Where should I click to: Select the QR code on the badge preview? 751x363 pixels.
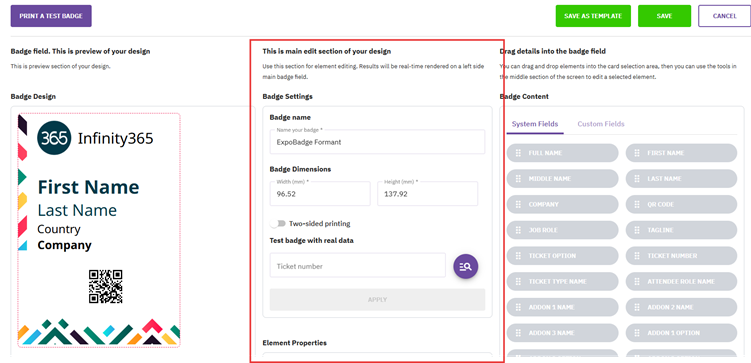point(105,286)
